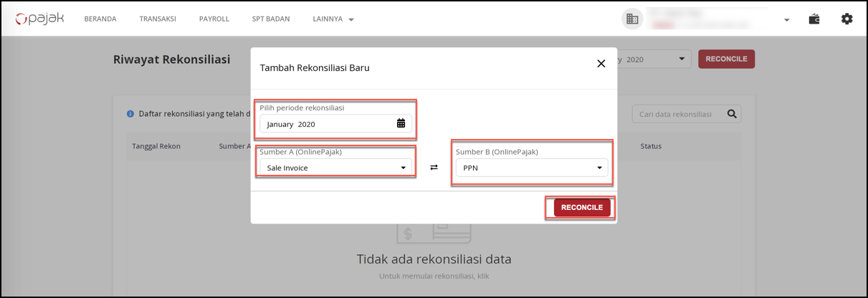Click the January 2020 period field

pyautogui.click(x=327, y=124)
